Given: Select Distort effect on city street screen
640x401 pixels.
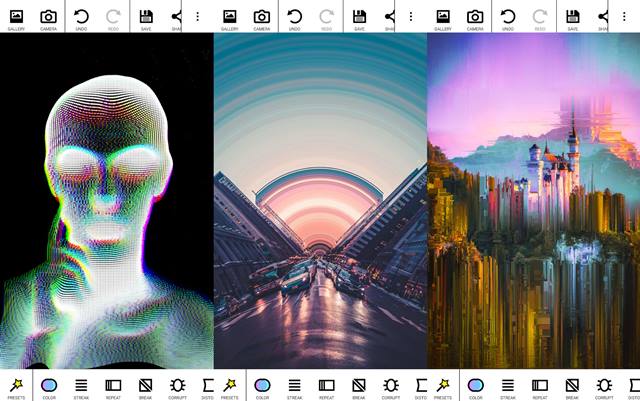Looking at the screenshot, I should [x=421, y=388].
